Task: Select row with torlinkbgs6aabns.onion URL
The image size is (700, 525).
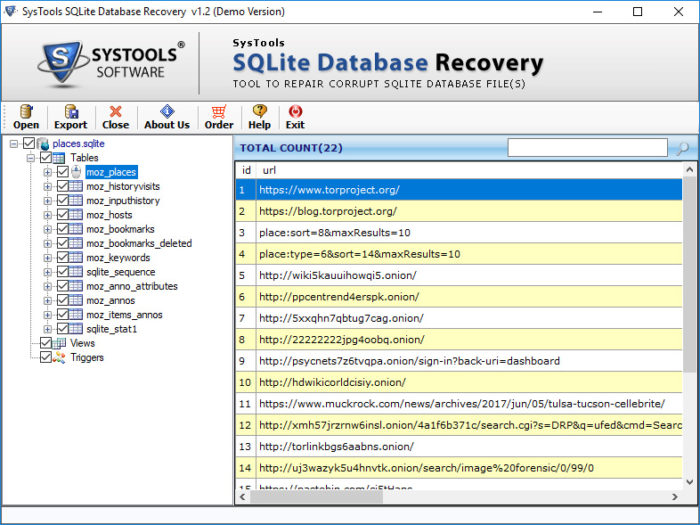Action: pos(459,446)
